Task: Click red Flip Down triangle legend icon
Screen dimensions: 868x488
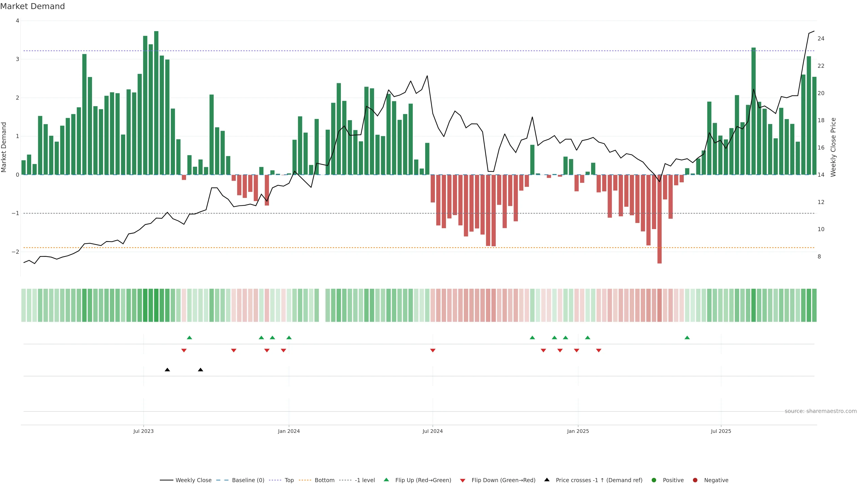Action: coord(463,481)
